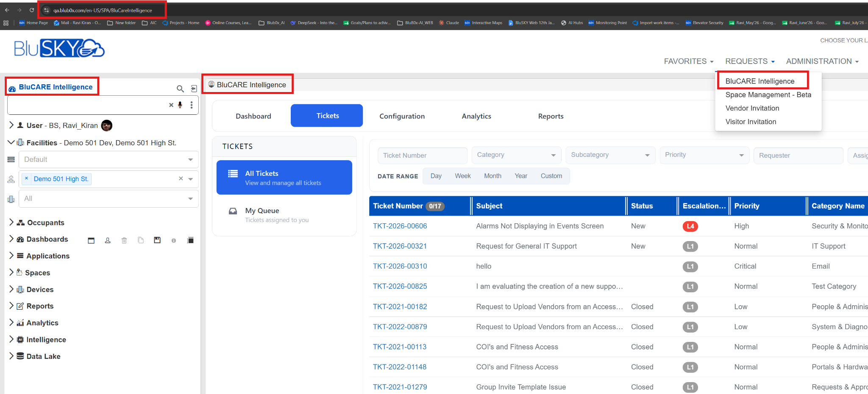This screenshot has height=394, width=868.
Task: Click the L1 escalation badge on the hello ticket
Action: [690, 266]
